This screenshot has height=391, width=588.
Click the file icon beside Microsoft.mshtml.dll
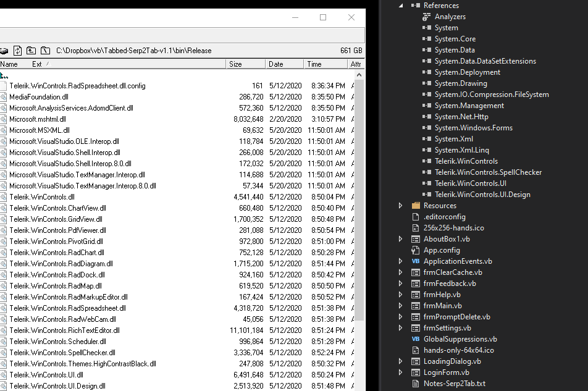point(3,119)
